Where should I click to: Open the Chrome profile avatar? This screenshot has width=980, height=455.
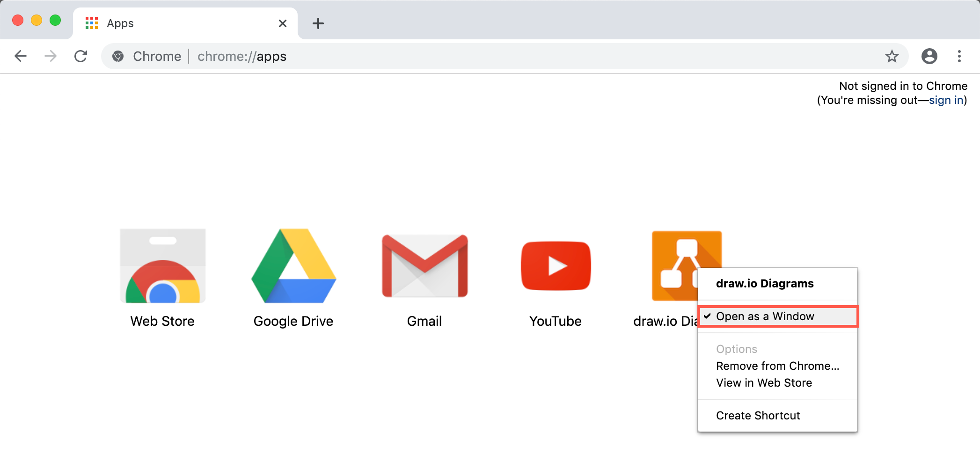(929, 56)
